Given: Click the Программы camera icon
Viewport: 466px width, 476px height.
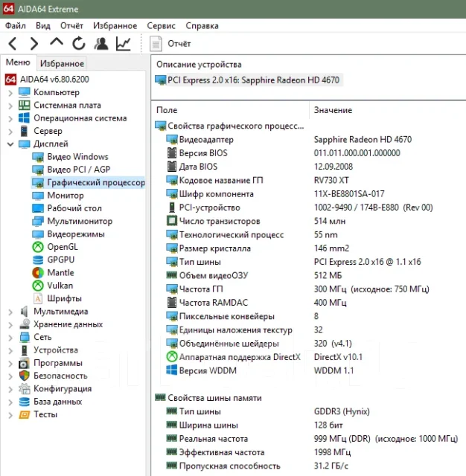Looking at the screenshot, I should click(x=25, y=363).
